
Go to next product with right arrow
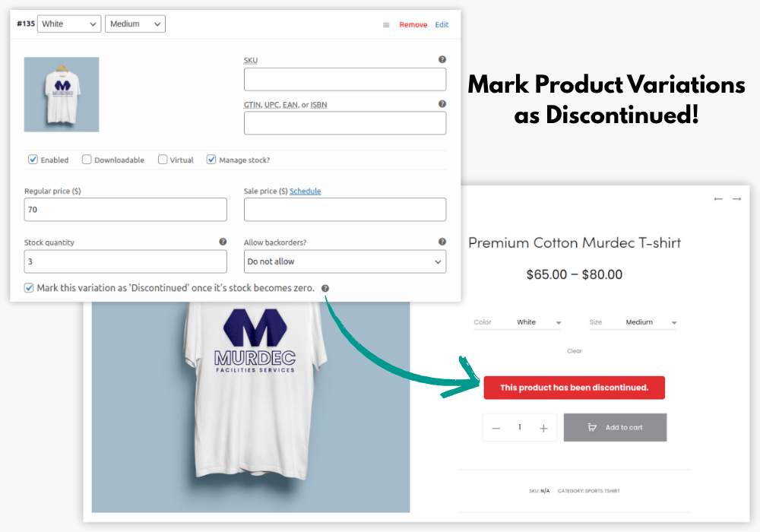[736, 199]
